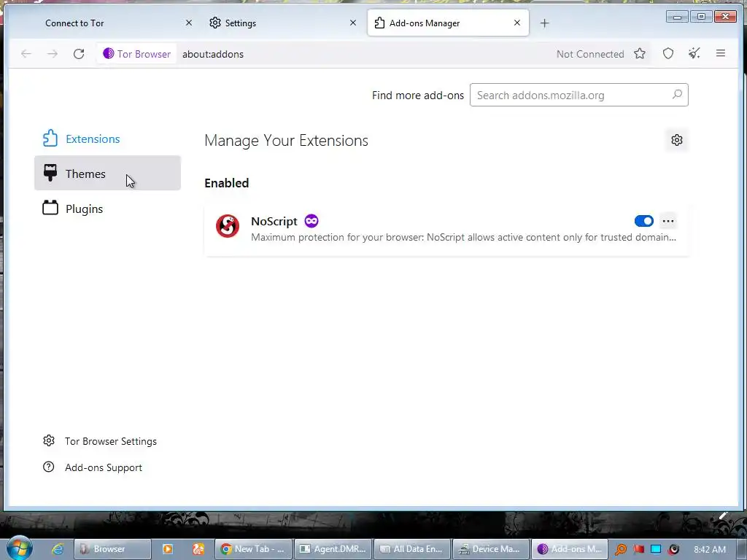Open NoScript more options menu
This screenshot has width=747, height=560.
click(x=668, y=221)
